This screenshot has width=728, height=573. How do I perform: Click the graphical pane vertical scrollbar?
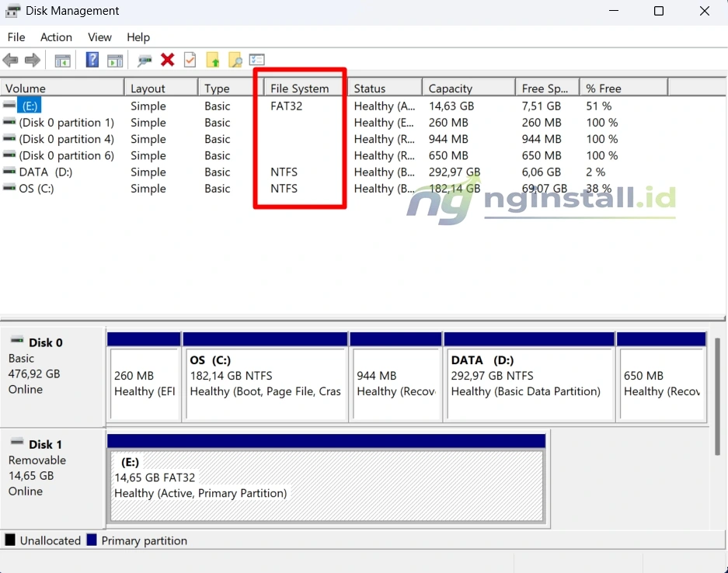(x=717, y=396)
